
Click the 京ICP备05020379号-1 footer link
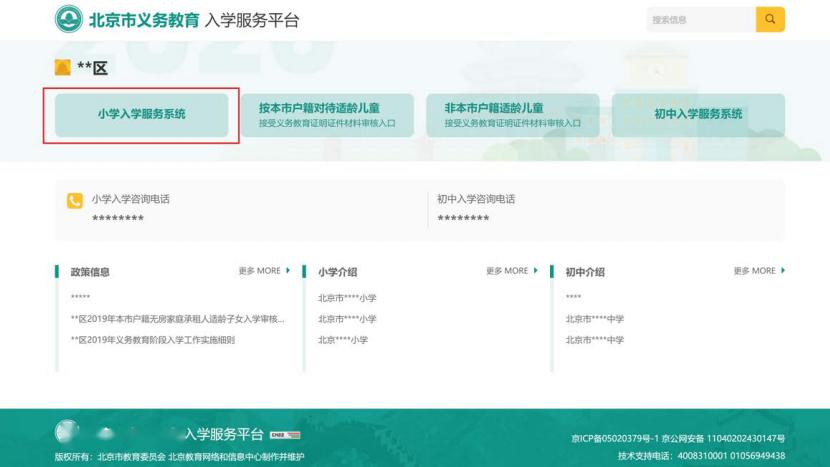pos(615,438)
